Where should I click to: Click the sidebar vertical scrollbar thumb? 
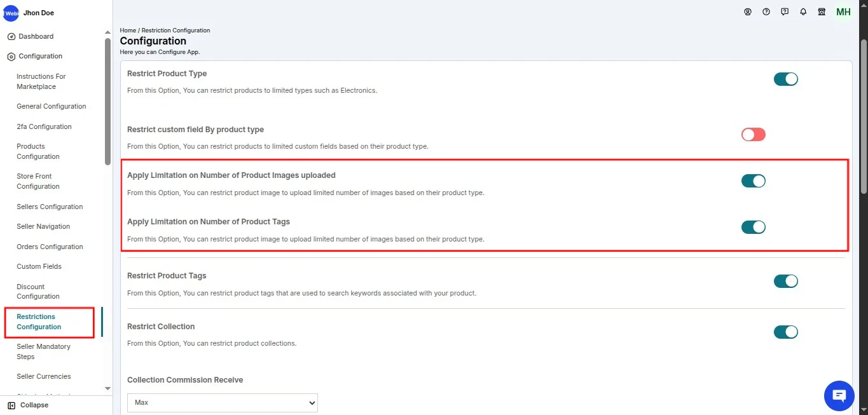(x=107, y=102)
